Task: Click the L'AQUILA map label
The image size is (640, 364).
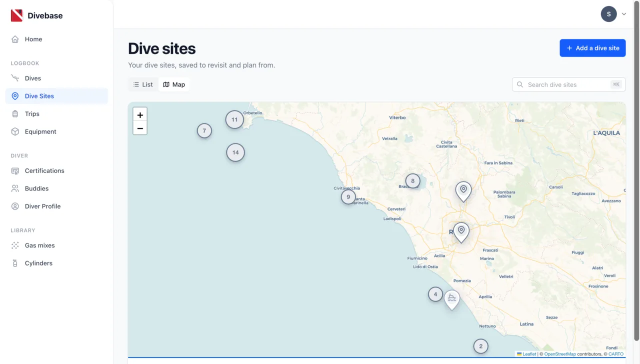Action: click(606, 133)
